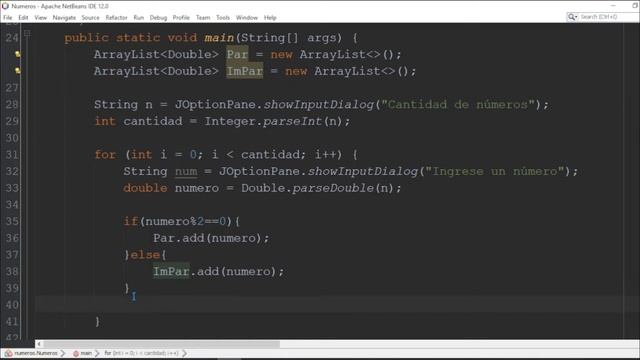Click the 'main' method name

219,38
